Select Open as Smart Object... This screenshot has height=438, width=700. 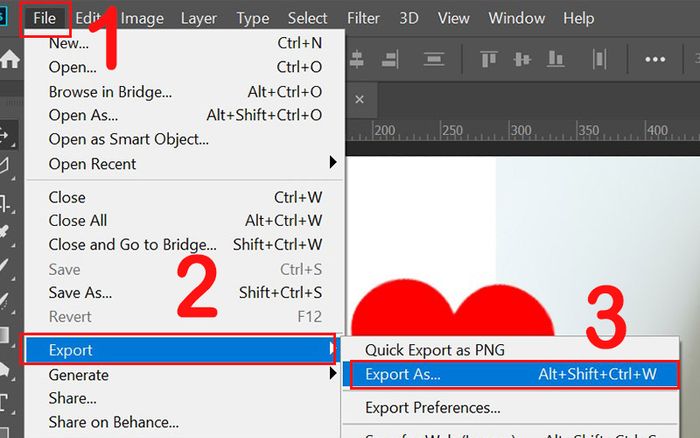[x=185, y=139]
